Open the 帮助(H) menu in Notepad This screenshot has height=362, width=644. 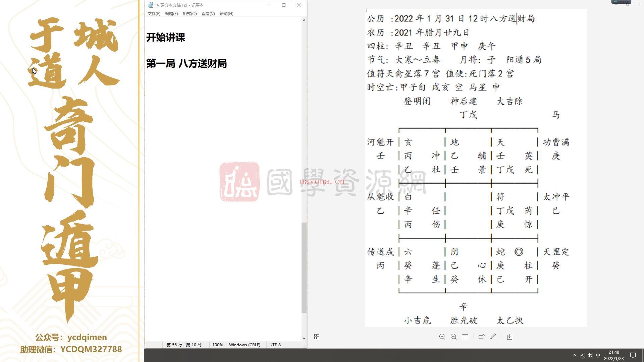pos(226,13)
